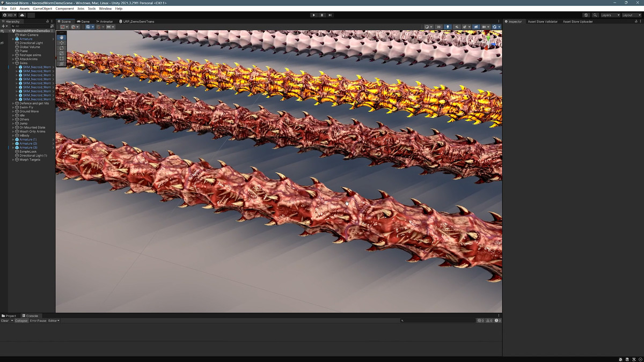This screenshot has width=644, height=362.
Task: Toggle 2D view mode in scene
Action: (x=438, y=27)
